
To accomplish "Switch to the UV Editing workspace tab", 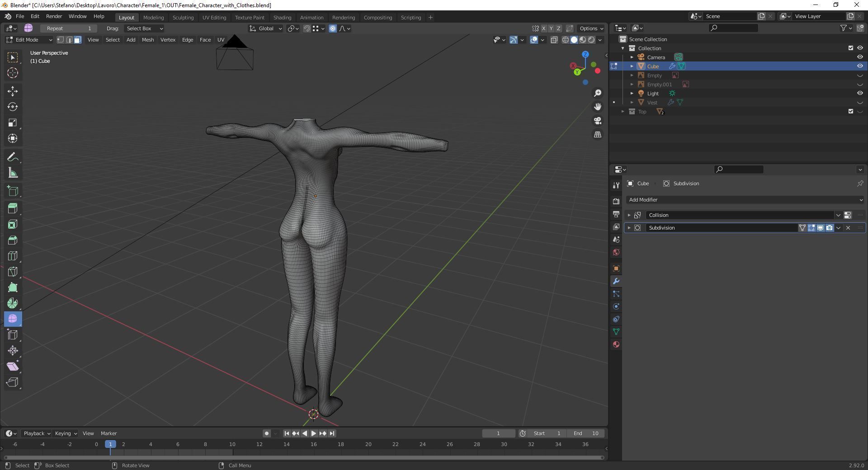I will point(214,18).
